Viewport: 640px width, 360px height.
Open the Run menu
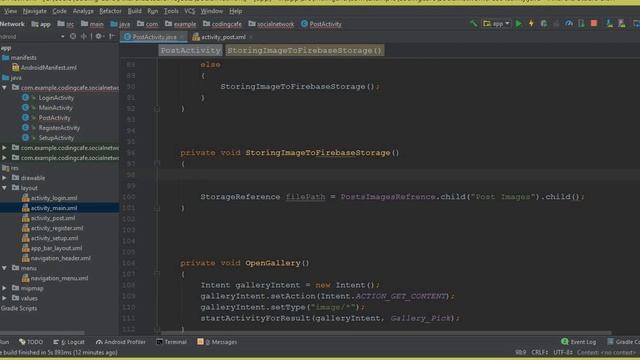click(x=153, y=11)
